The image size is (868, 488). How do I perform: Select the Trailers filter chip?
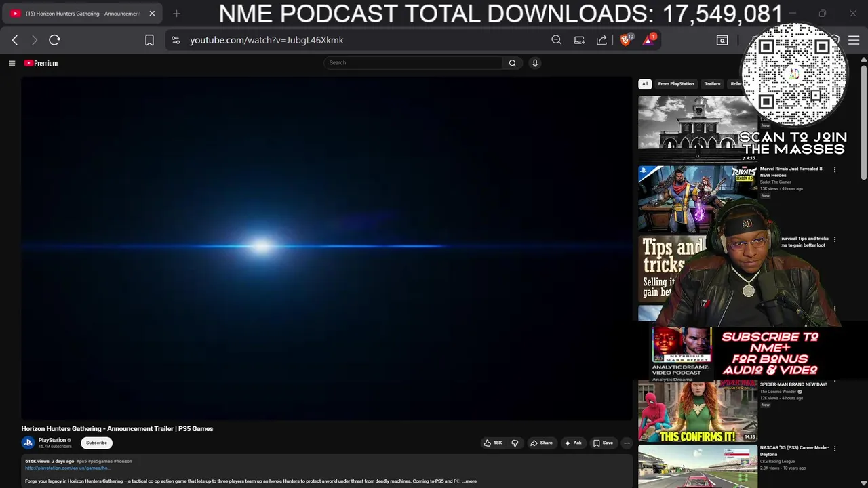(x=712, y=84)
